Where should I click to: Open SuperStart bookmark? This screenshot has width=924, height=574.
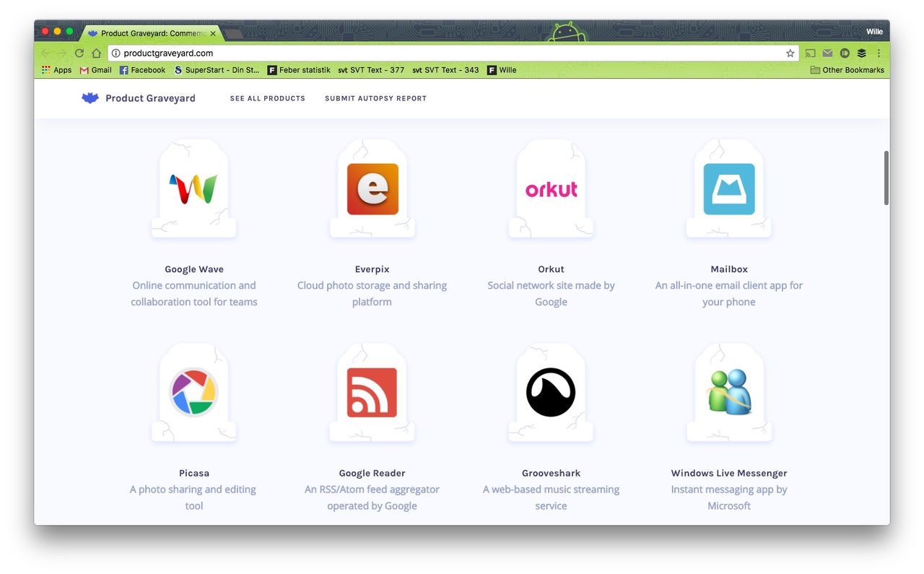[217, 70]
